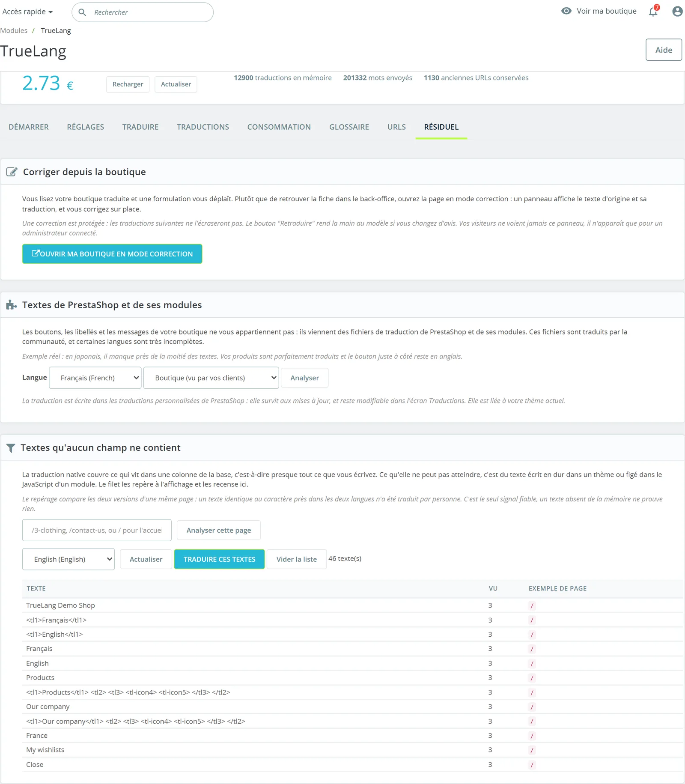Click the Recharger button

tap(128, 84)
